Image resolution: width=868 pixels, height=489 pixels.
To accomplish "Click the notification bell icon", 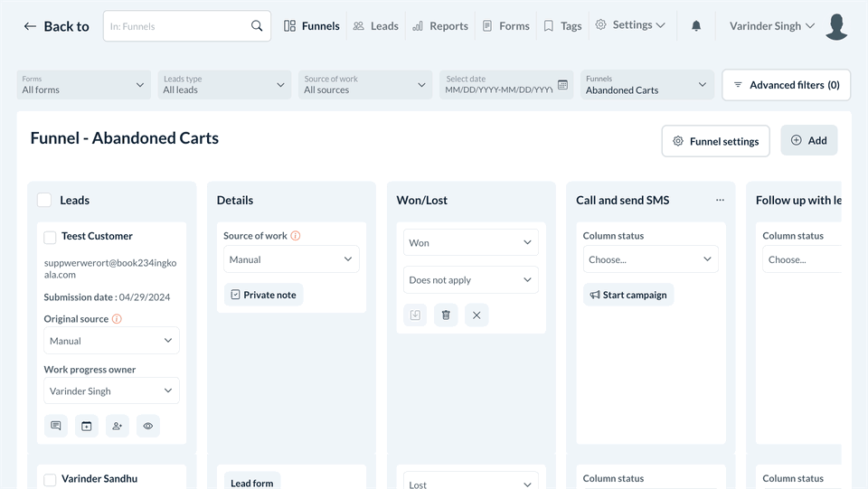I will pyautogui.click(x=696, y=26).
